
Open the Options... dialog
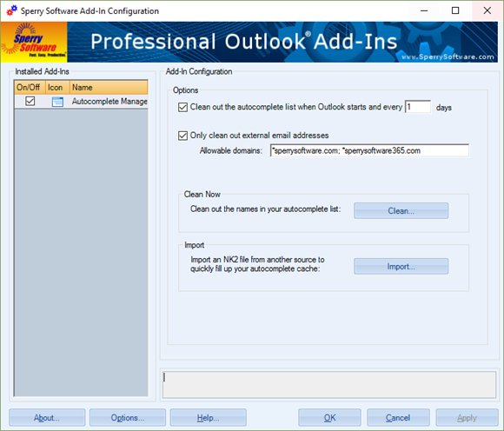[x=128, y=417]
